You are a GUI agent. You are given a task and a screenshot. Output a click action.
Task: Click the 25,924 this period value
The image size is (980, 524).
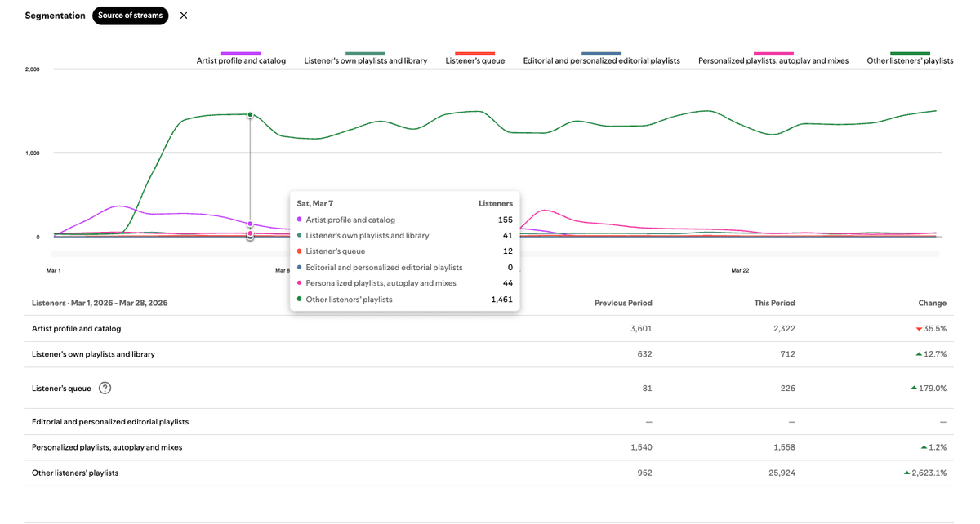pyautogui.click(x=781, y=473)
